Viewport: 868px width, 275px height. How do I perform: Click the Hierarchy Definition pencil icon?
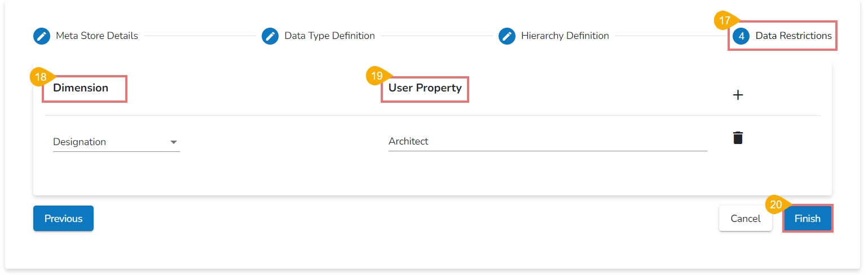click(507, 36)
